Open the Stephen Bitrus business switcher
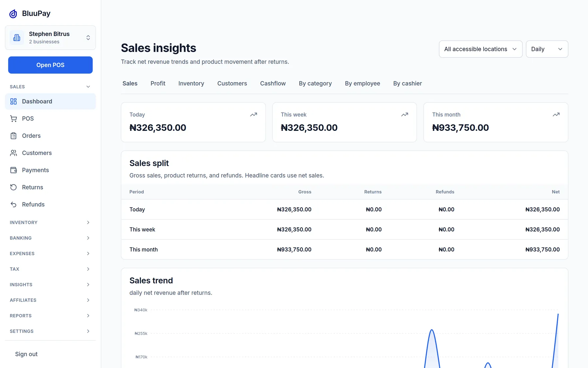The width and height of the screenshot is (588, 368). (50, 38)
